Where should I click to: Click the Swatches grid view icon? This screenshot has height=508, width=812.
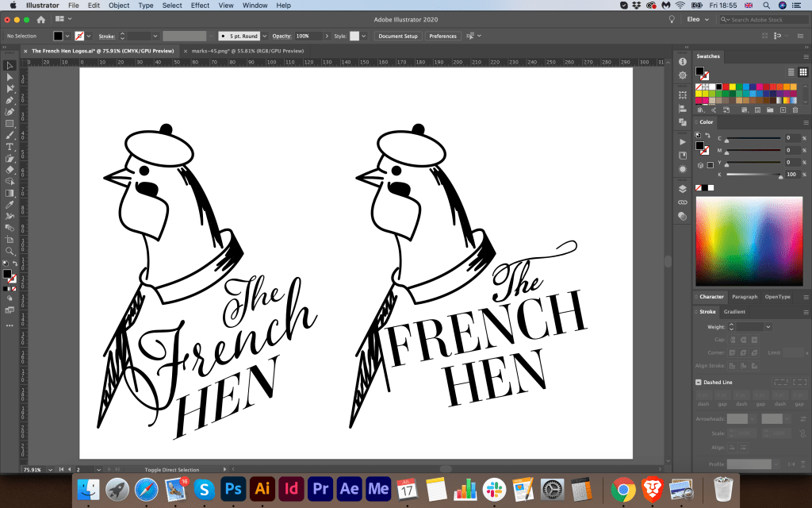802,72
